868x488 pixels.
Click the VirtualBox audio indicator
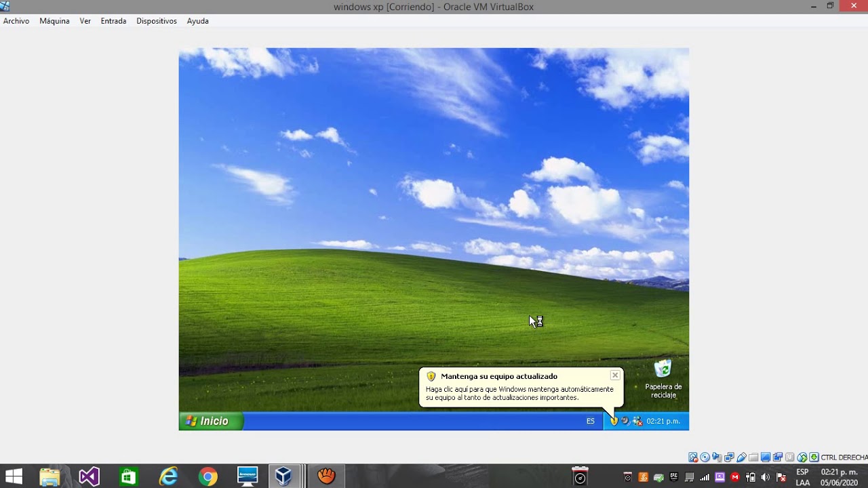(717, 457)
